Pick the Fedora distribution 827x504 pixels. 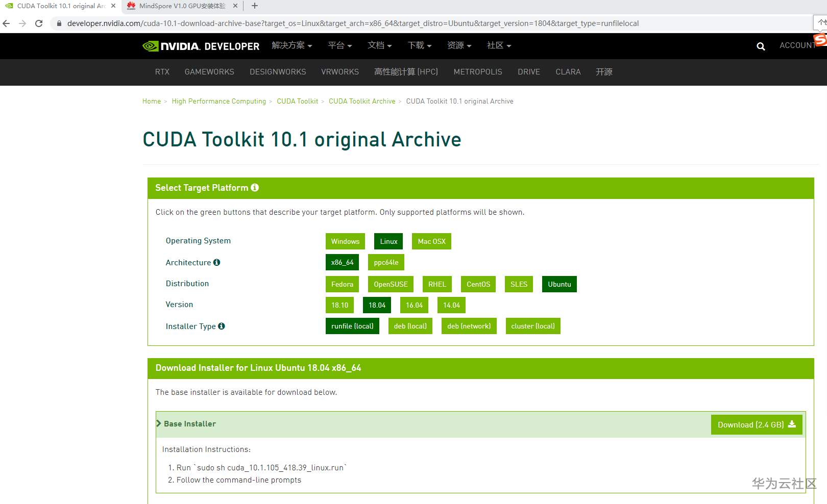pos(342,284)
